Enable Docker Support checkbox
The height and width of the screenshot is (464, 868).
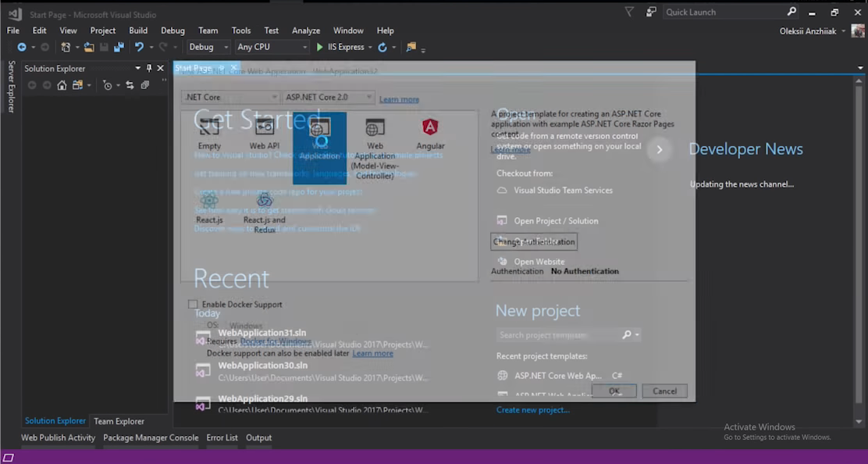[x=193, y=304]
